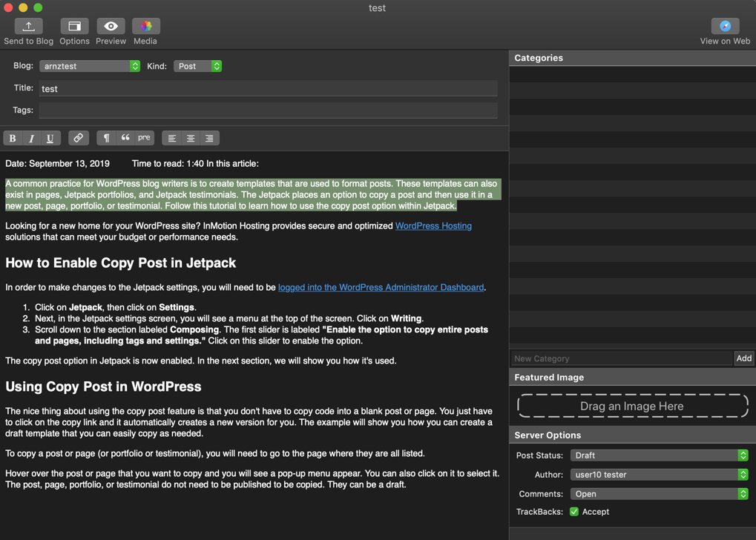Open the Blog dropdown showing arnztest

(90, 66)
